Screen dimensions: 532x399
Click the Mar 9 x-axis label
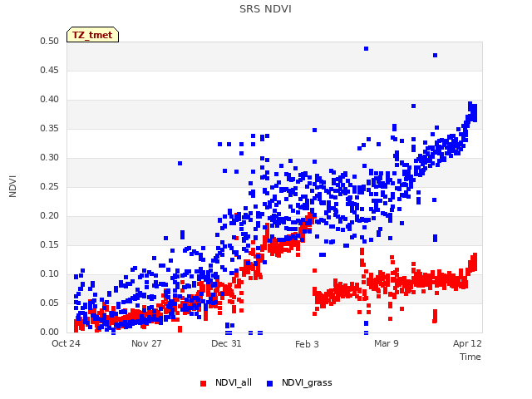tap(387, 343)
